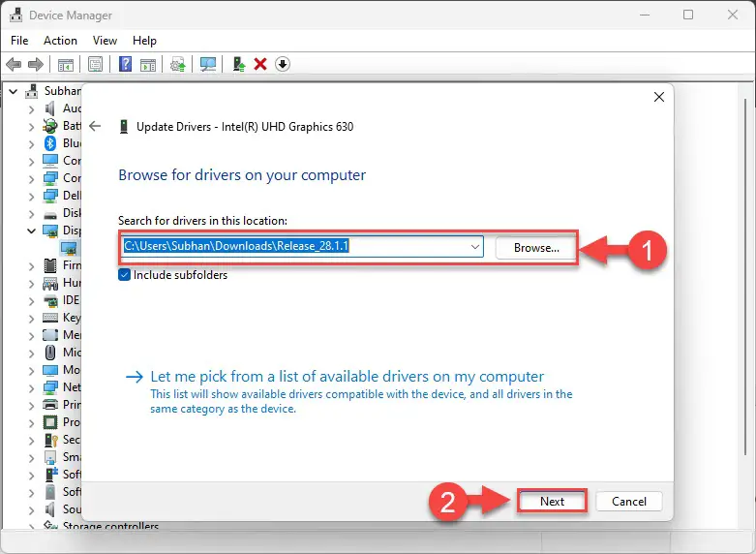Viewport: 756px width, 554px height.
Task: Click the red X Uninstall device icon
Action: pyautogui.click(x=260, y=64)
